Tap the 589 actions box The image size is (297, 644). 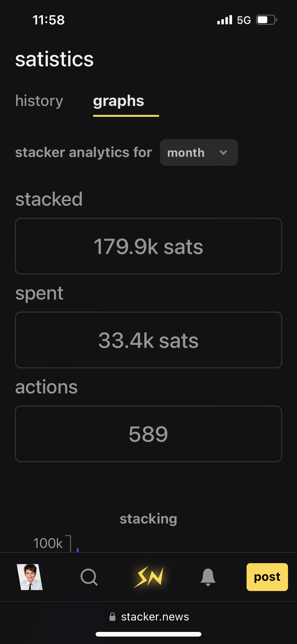[x=148, y=434]
